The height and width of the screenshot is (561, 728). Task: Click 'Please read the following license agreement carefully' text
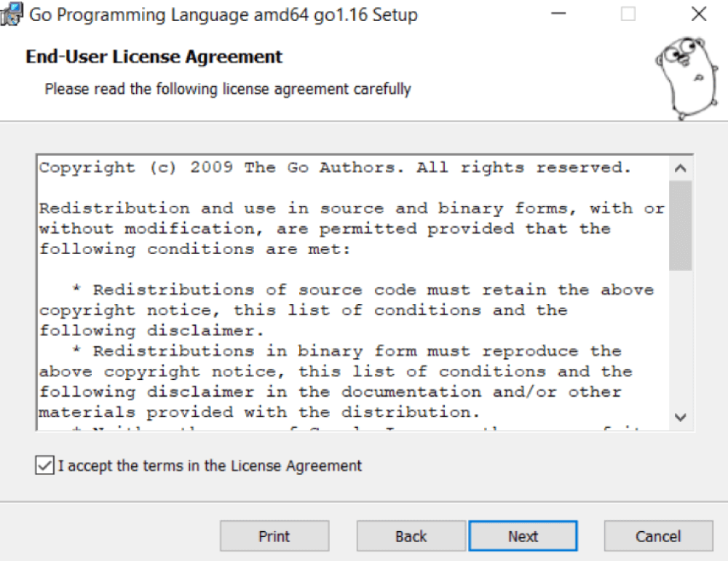(x=228, y=89)
